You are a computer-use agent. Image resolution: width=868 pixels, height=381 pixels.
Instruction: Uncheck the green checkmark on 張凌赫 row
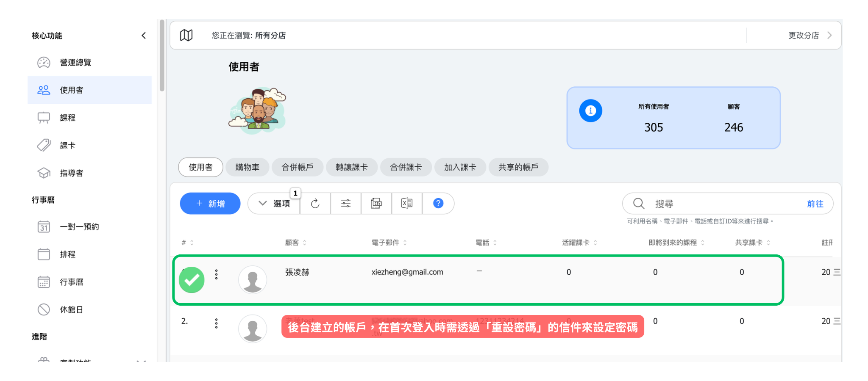[x=192, y=280]
